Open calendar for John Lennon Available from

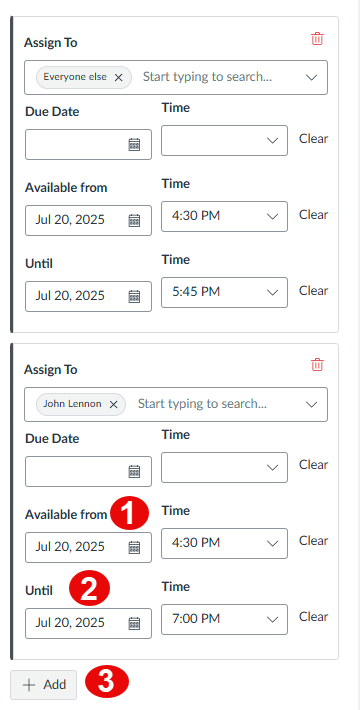coord(134,547)
